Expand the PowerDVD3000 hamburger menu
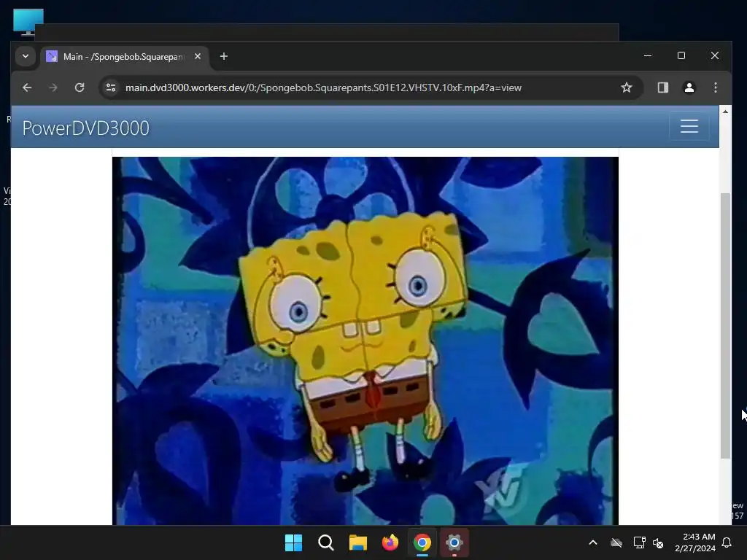Image resolution: width=747 pixels, height=560 pixels. [x=689, y=126]
